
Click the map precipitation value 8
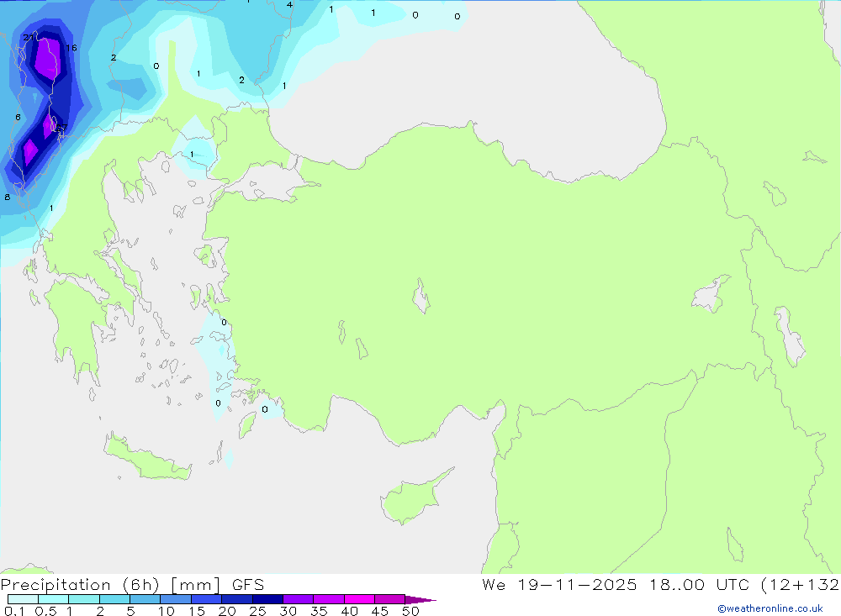click(7, 197)
